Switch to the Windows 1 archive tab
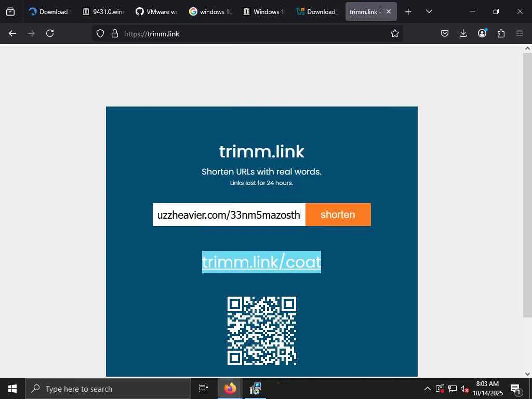This screenshot has width=532, height=399. pos(263,12)
